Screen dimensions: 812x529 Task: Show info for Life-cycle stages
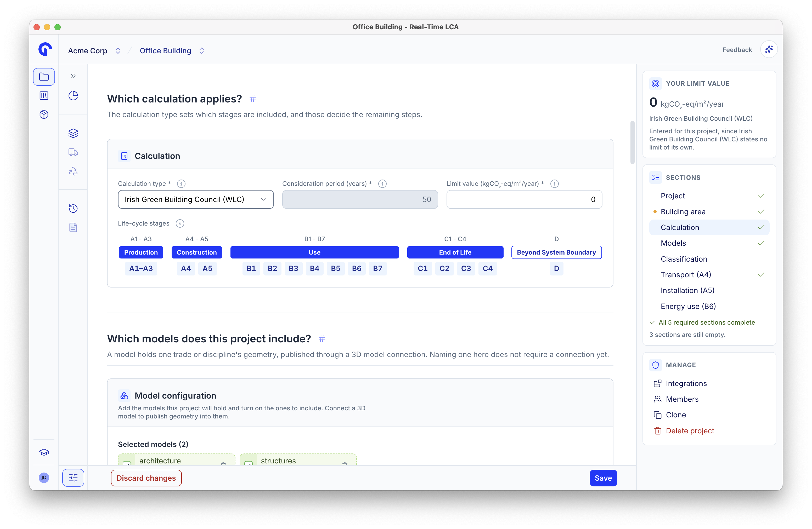[180, 224]
